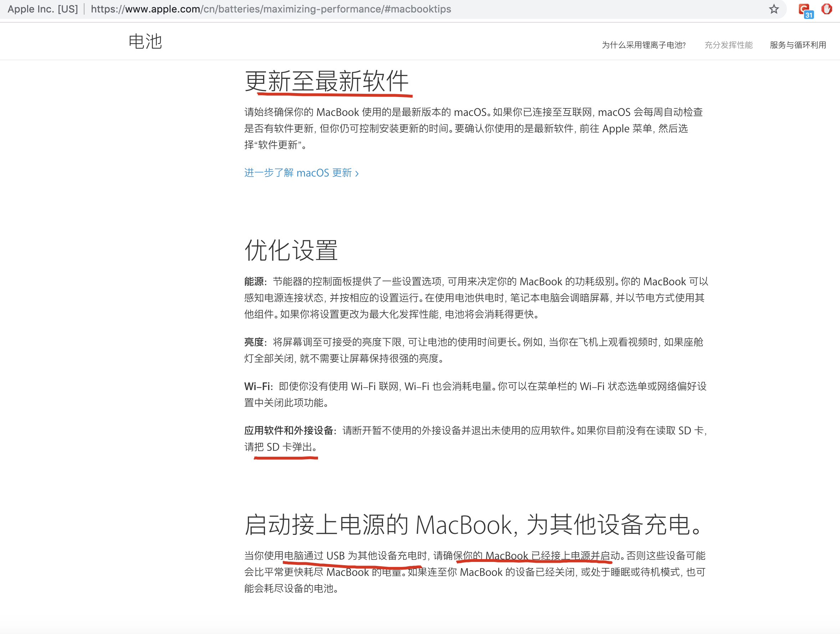Click the bold 应用软件和外接设备 label

point(288,431)
